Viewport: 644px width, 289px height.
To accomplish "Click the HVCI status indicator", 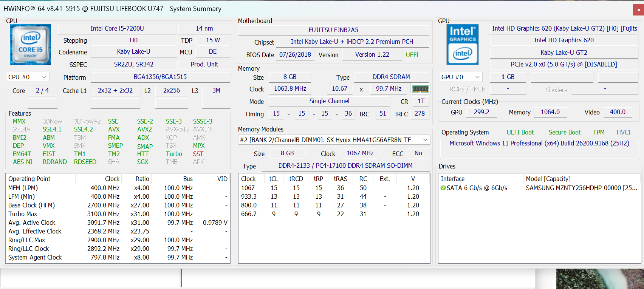I will tap(624, 132).
